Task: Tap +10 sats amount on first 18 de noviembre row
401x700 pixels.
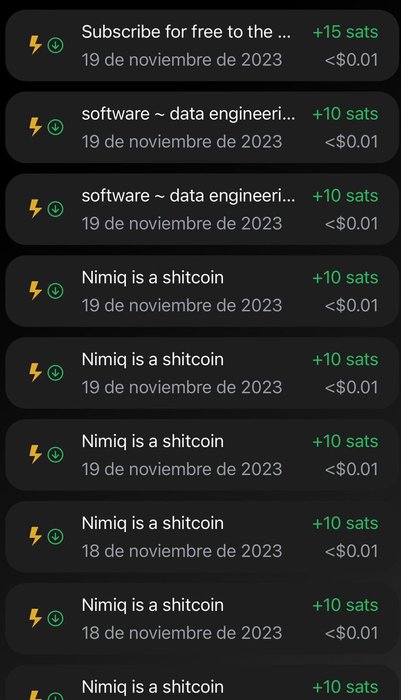Action: click(x=345, y=523)
